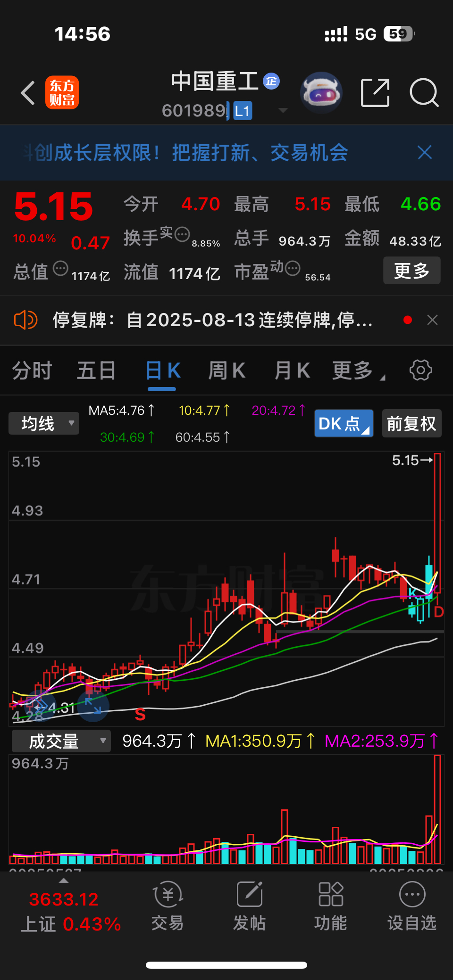Tap the cyan K marker on chart
Screen dimensions: 453x980
pos(412,593)
